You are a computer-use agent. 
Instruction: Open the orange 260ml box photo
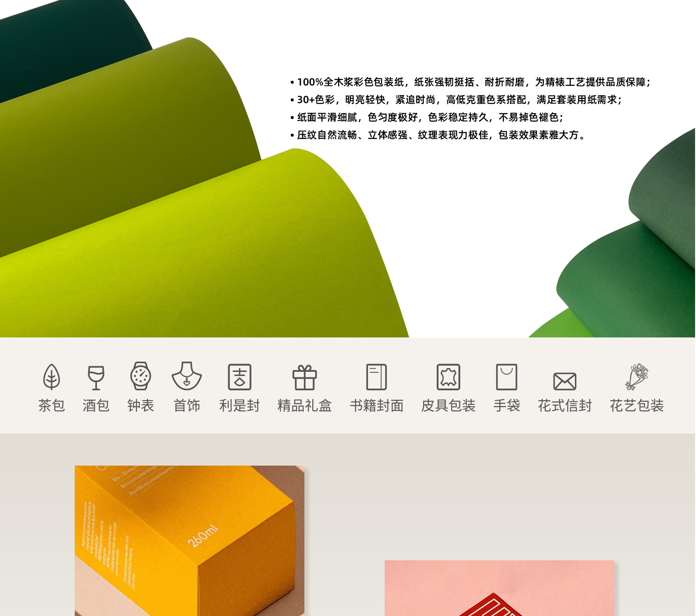[189, 541]
